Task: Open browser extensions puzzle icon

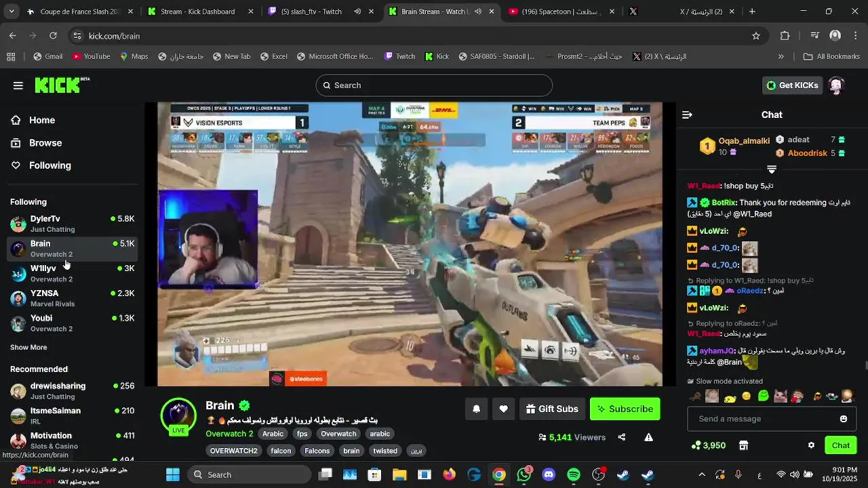Action: pyautogui.click(x=785, y=36)
